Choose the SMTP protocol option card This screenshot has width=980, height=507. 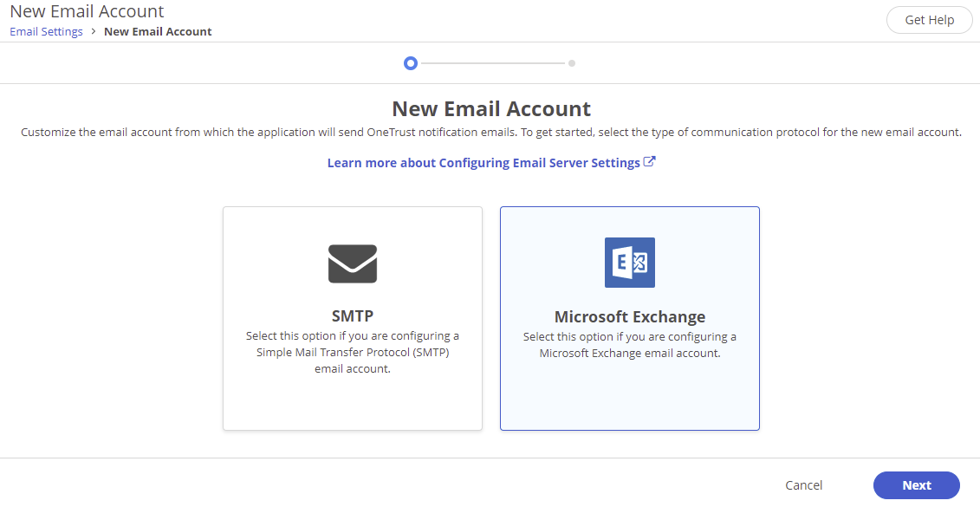tap(352, 318)
